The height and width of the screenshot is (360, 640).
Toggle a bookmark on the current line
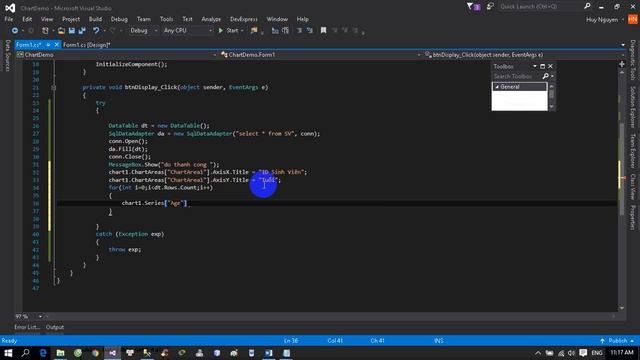coord(323,31)
